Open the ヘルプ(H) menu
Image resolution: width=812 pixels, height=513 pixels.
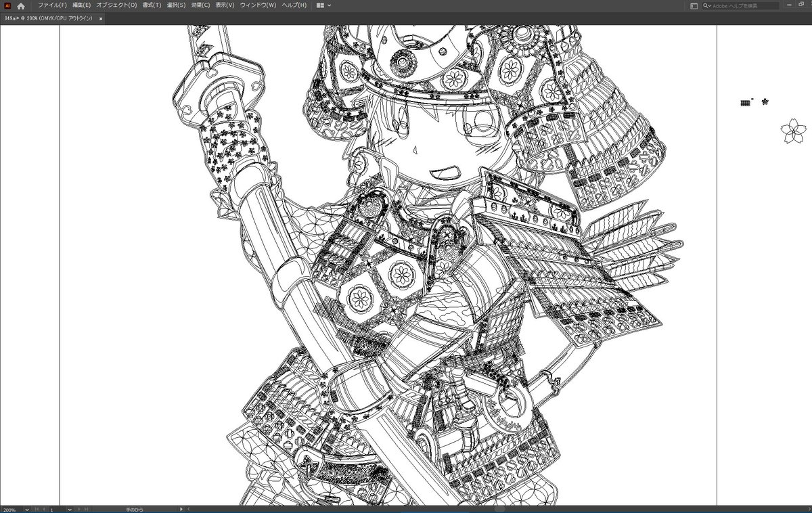pos(294,5)
